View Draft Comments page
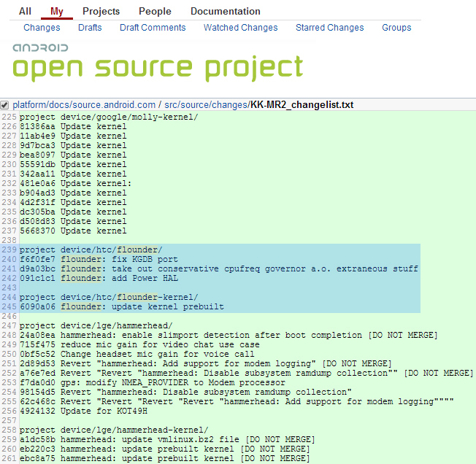The width and height of the screenshot is (476, 464). point(153,28)
